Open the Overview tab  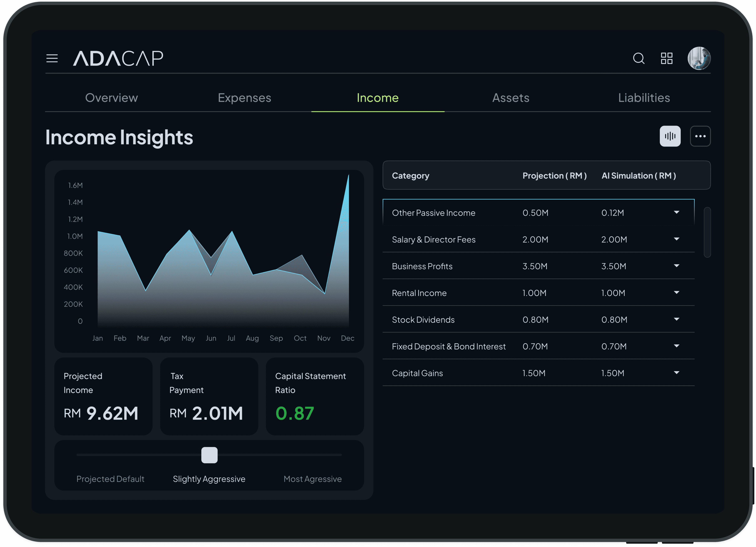tap(111, 98)
